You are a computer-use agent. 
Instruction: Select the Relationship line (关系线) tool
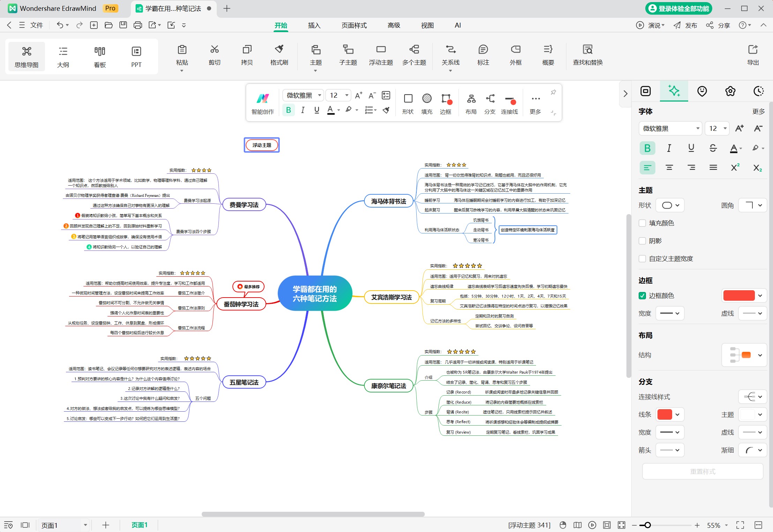click(451, 55)
